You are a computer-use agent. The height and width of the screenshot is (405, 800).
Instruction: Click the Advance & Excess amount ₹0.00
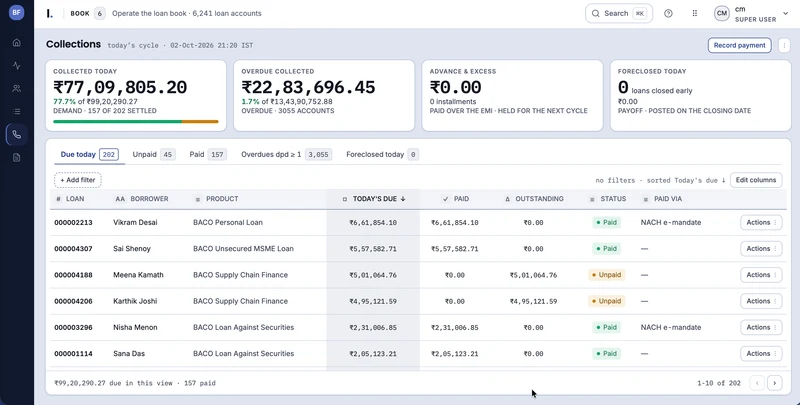(x=455, y=87)
